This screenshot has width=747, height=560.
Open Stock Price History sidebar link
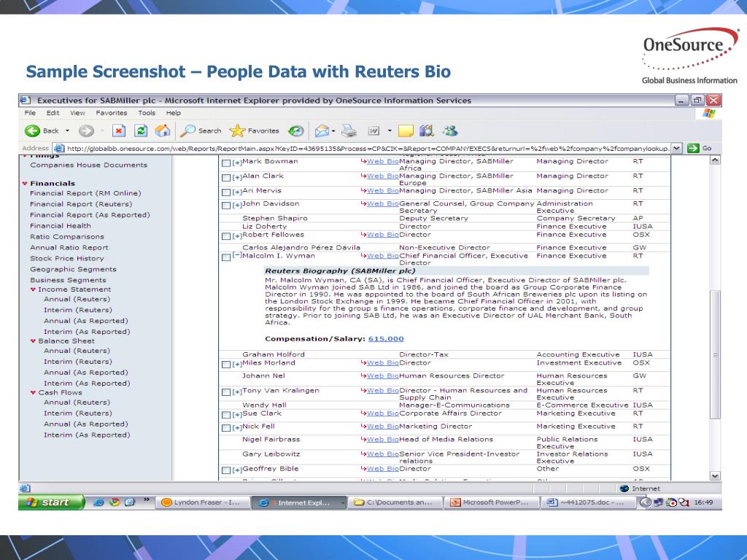point(66,259)
